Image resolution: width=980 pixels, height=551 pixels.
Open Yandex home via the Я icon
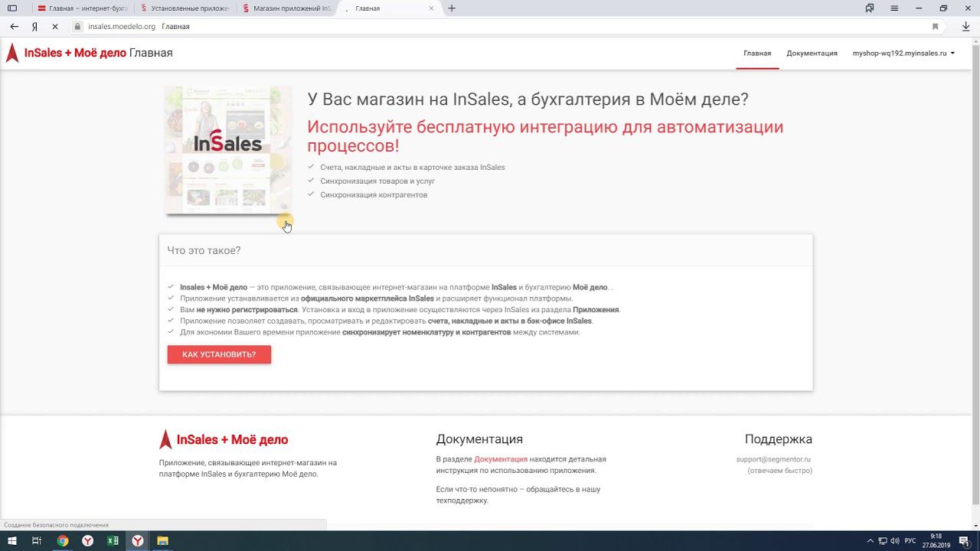(35, 26)
